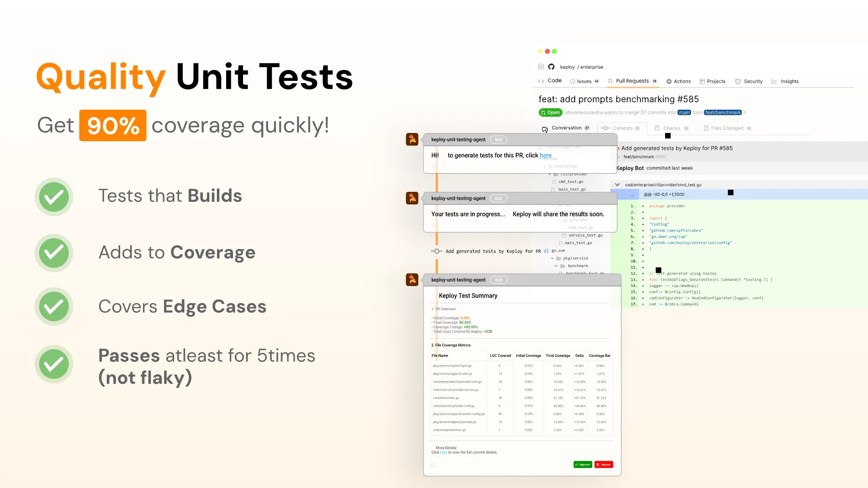
Task: Click the Code angle-brackets icon
Action: tap(541, 81)
